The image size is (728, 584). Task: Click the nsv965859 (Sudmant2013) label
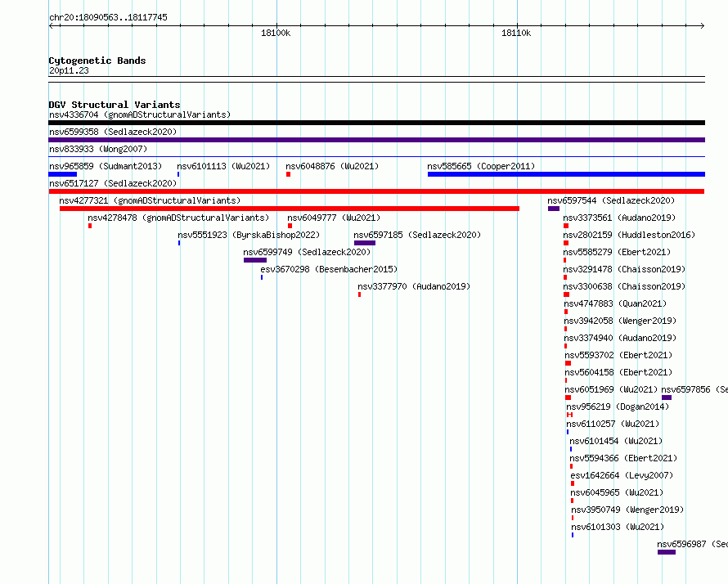click(x=106, y=166)
